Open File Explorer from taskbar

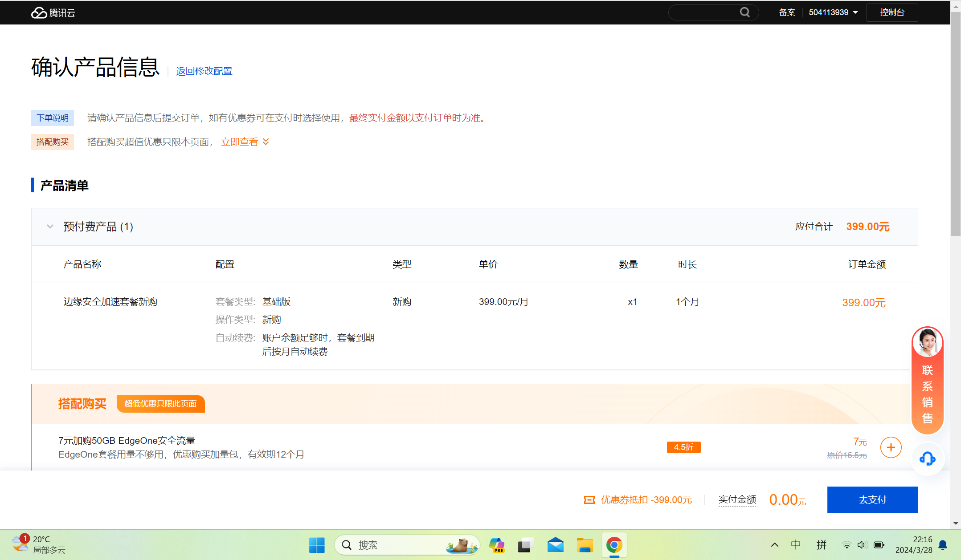(x=585, y=545)
